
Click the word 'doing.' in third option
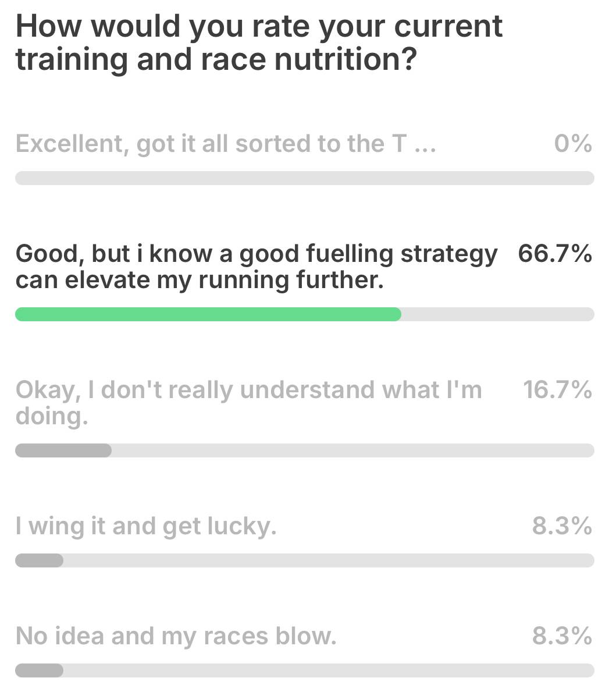(x=52, y=416)
